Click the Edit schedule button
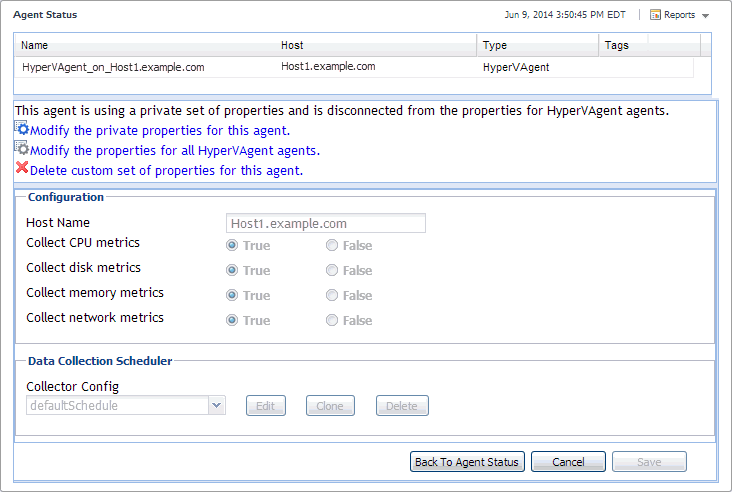Viewport: 732px width, 492px height. pyautogui.click(x=266, y=406)
